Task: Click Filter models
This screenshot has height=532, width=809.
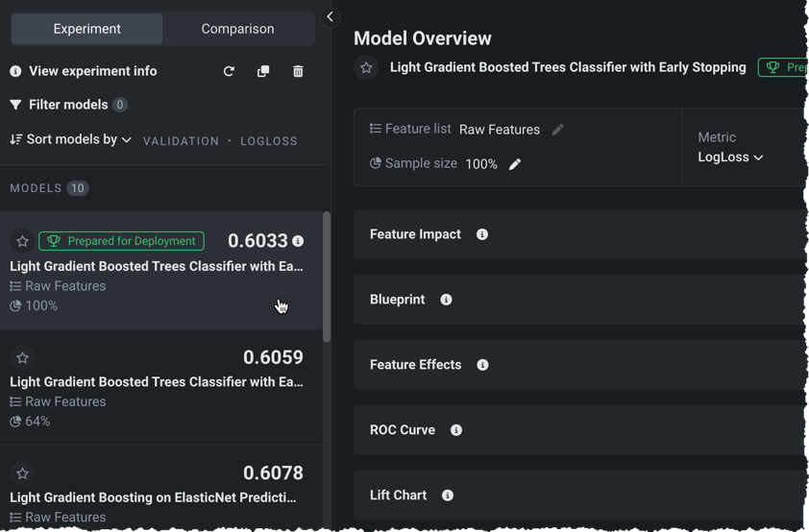Action: (x=67, y=105)
